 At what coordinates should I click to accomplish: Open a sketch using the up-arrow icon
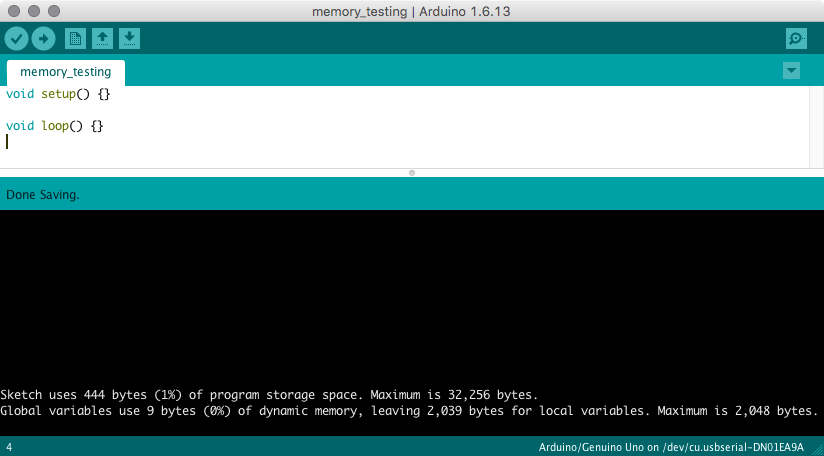[102, 39]
